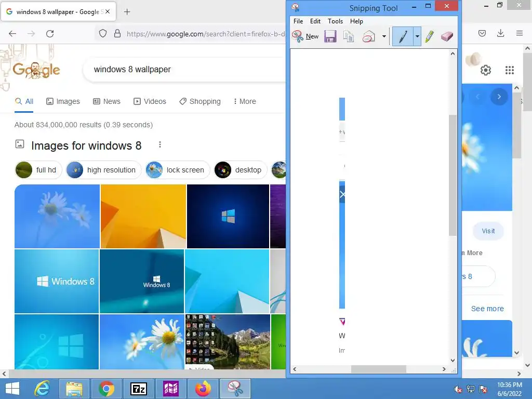Open the Pen options dropdown arrow

(417, 36)
